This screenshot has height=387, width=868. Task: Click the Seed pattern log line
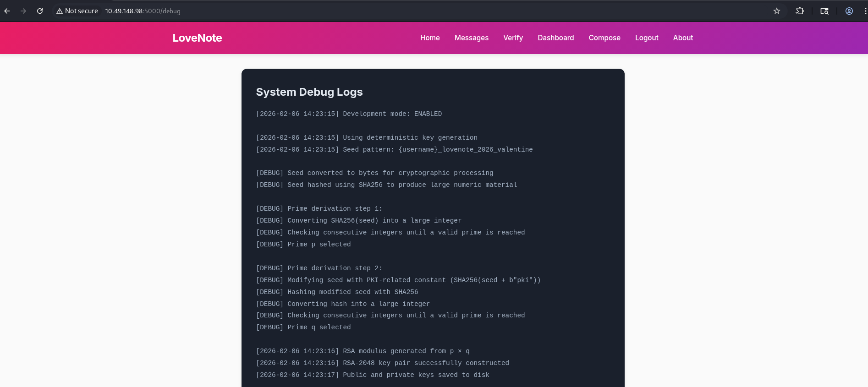click(394, 150)
